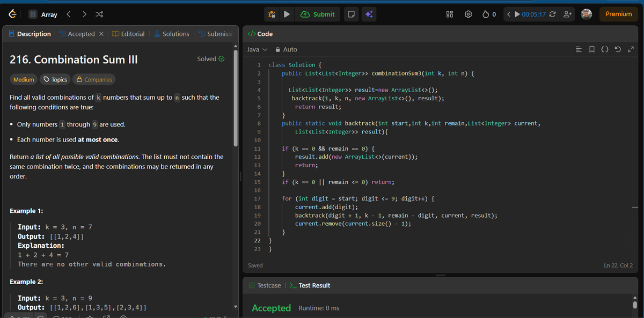Screen dimensions: 644x318
Task: Open the Array problem list
Action: coord(43,14)
